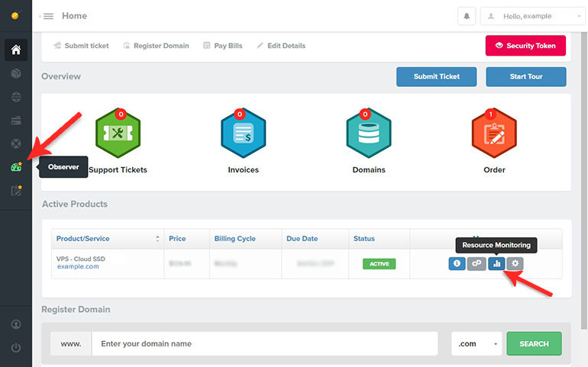The height and width of the screenshot is (367, 588).
Task: Open the Hello, example user dropdown
Action: (532, 17)
